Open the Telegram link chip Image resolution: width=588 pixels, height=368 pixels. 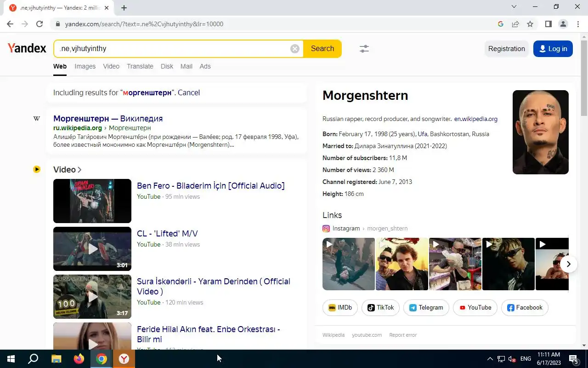pyautogui.click(x=426, y=308)
